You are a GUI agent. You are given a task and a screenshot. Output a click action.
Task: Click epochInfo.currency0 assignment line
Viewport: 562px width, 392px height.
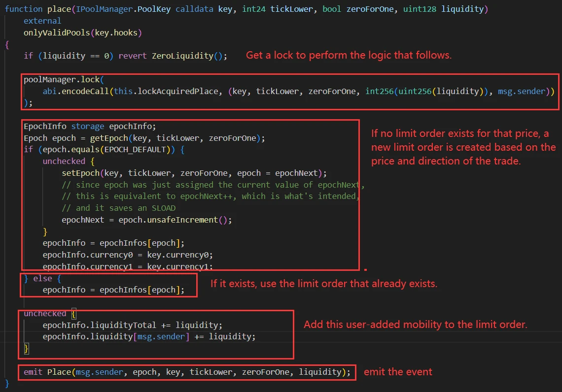pos(127,255)
